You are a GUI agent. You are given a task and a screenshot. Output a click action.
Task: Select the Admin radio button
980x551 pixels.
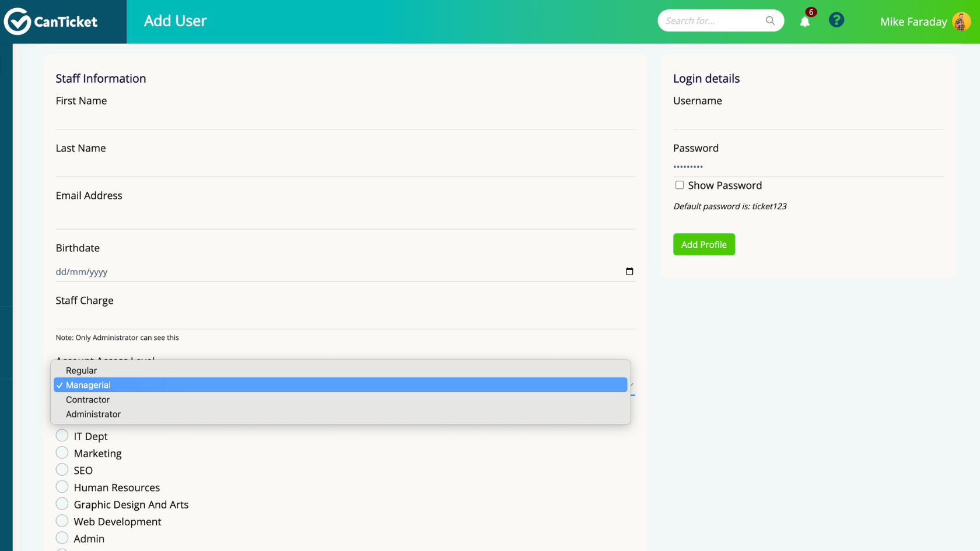pos(62,538)
